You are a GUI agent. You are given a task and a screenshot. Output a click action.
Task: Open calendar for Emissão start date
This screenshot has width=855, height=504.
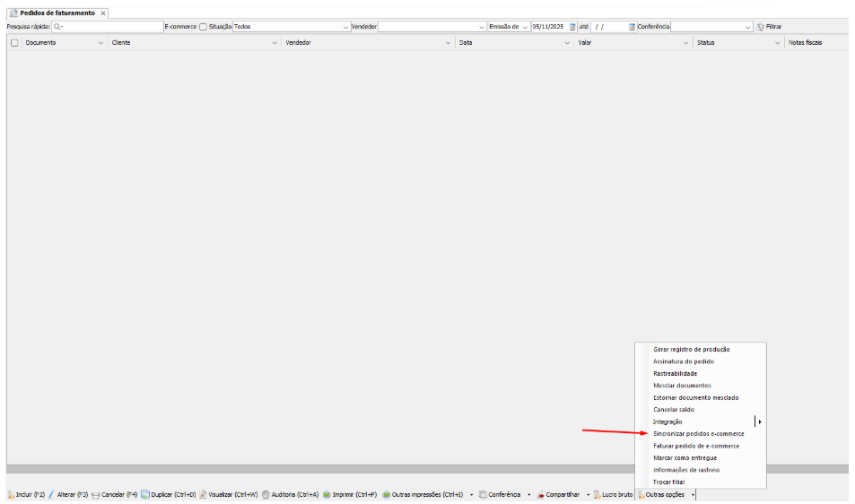572,27
